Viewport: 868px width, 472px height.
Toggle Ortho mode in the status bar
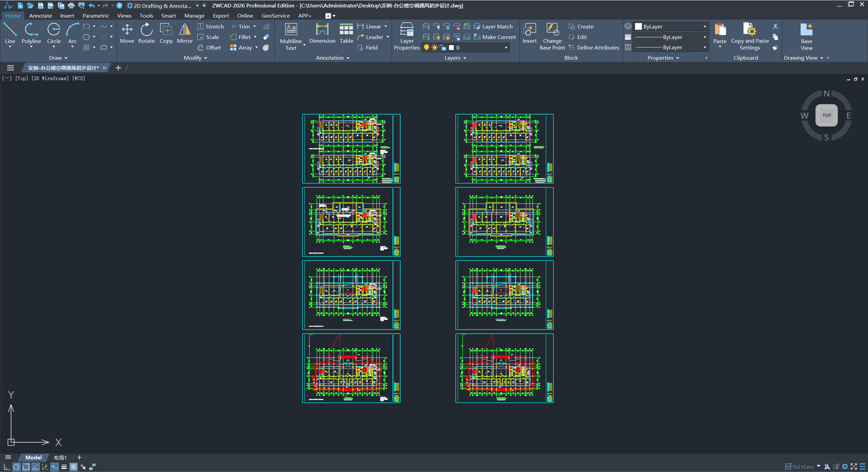6,467
